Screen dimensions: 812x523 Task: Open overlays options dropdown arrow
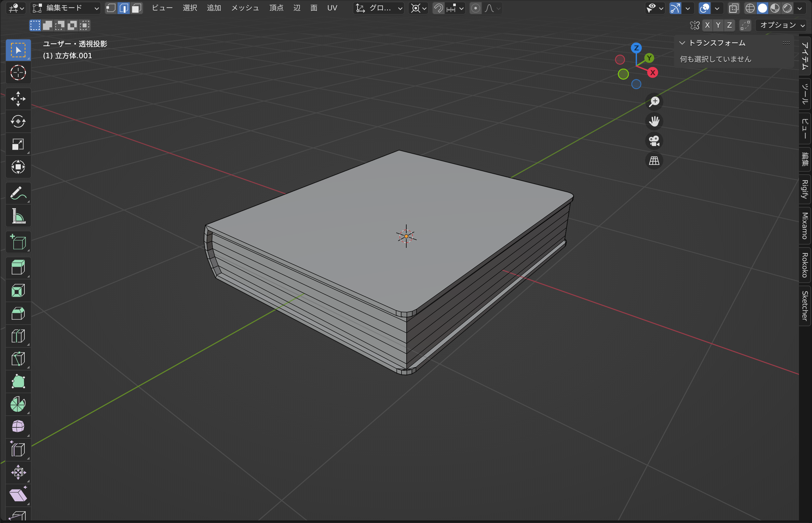coord(717,8)
